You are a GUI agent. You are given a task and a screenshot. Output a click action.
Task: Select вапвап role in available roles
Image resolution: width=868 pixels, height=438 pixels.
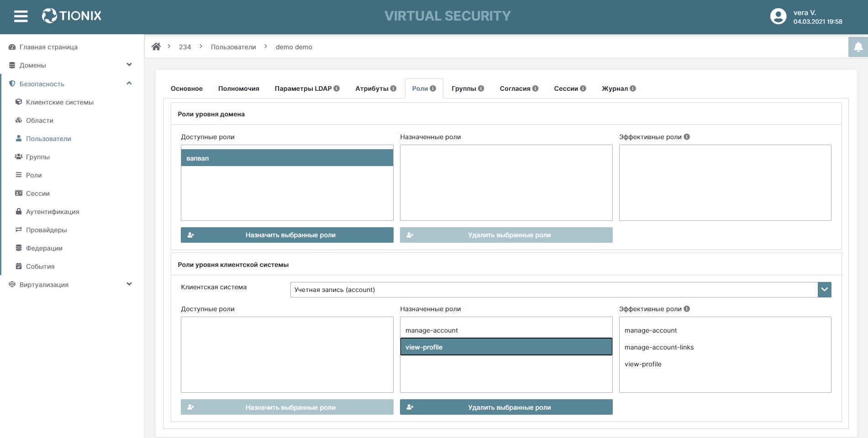coord(287,158)
